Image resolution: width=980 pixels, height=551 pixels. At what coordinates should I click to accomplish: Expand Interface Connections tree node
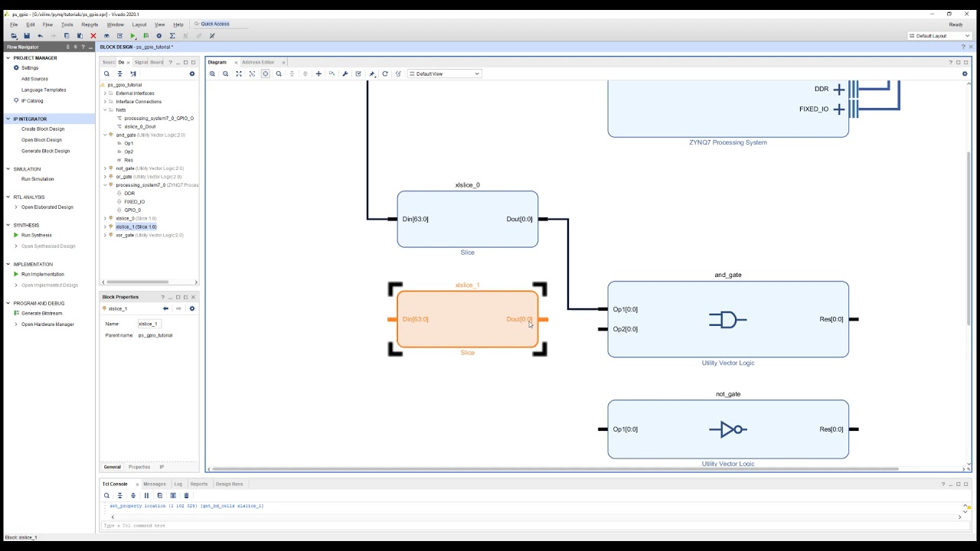[105, 102]
